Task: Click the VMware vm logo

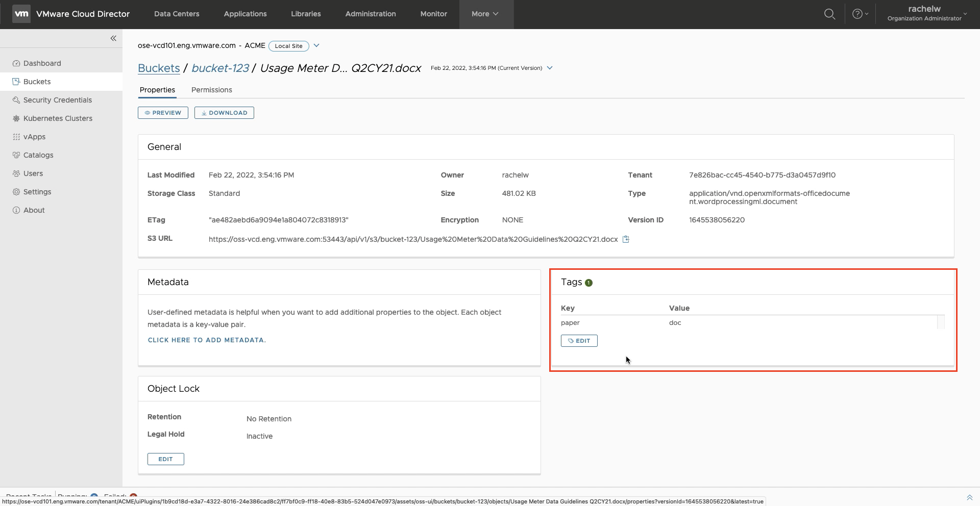Action: pos(21,14)
